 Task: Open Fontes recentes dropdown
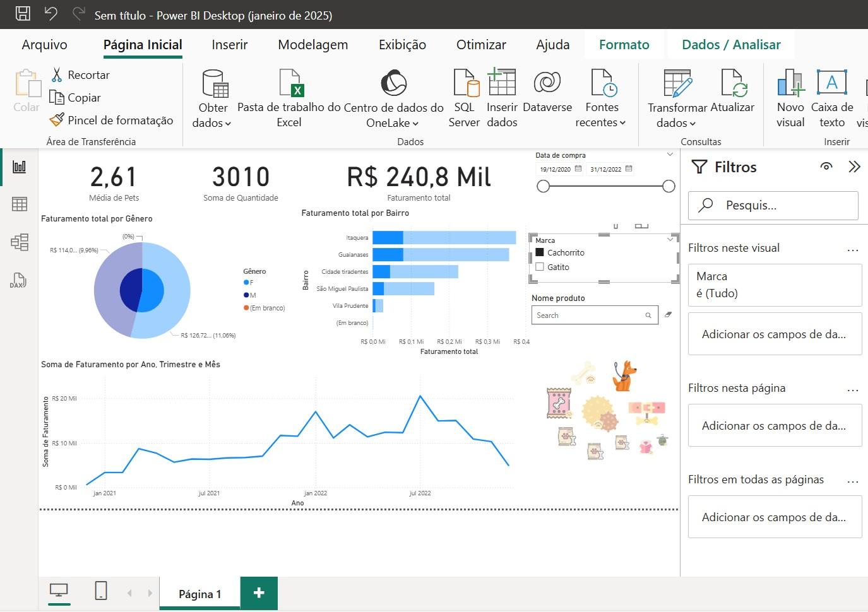point(601,98)
